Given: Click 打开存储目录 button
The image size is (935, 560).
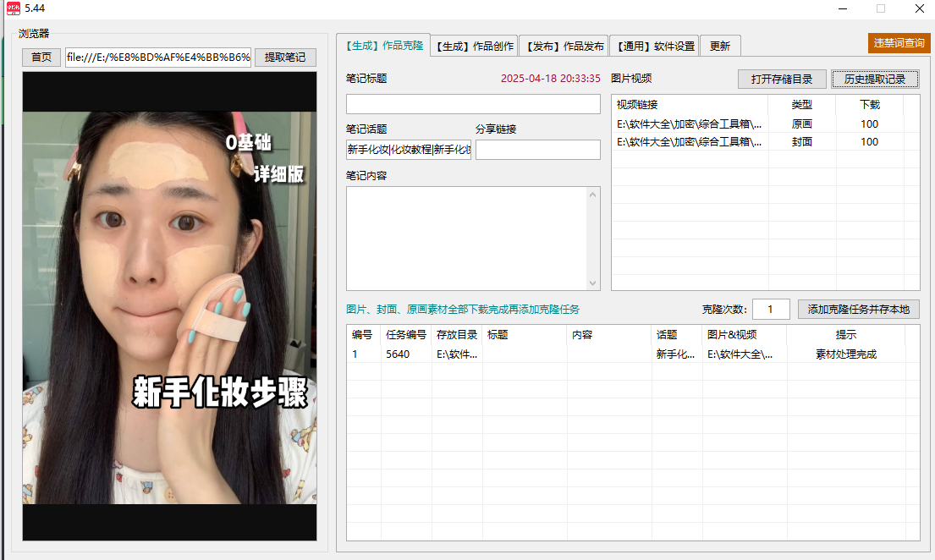Looking at the screenshot, I should [x=782, y=80].
